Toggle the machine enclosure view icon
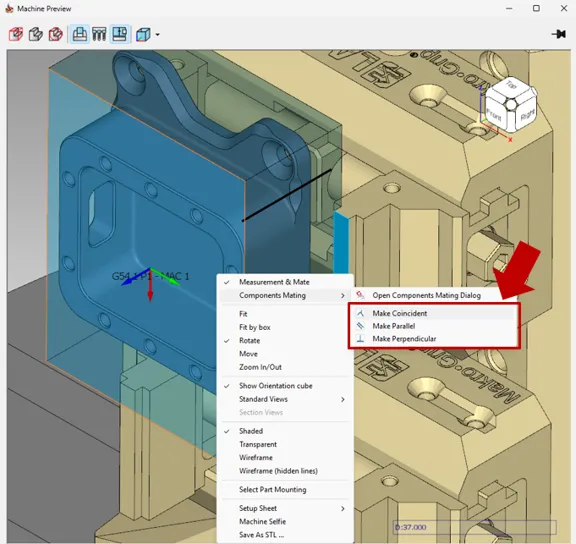 tap(120, 35)
